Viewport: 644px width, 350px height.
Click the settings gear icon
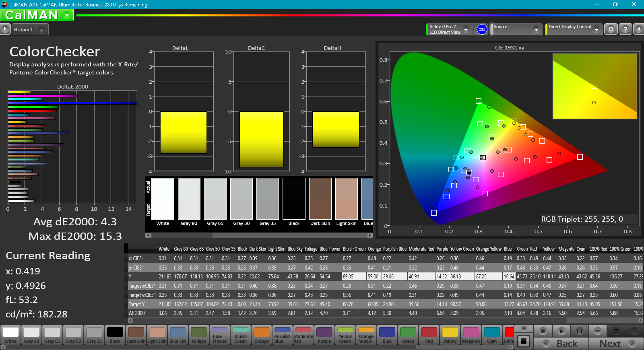[611, 29]
